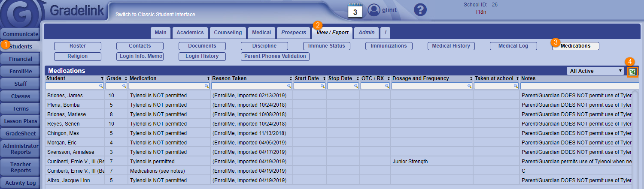Open the help question mark icon

pos(420,10)
